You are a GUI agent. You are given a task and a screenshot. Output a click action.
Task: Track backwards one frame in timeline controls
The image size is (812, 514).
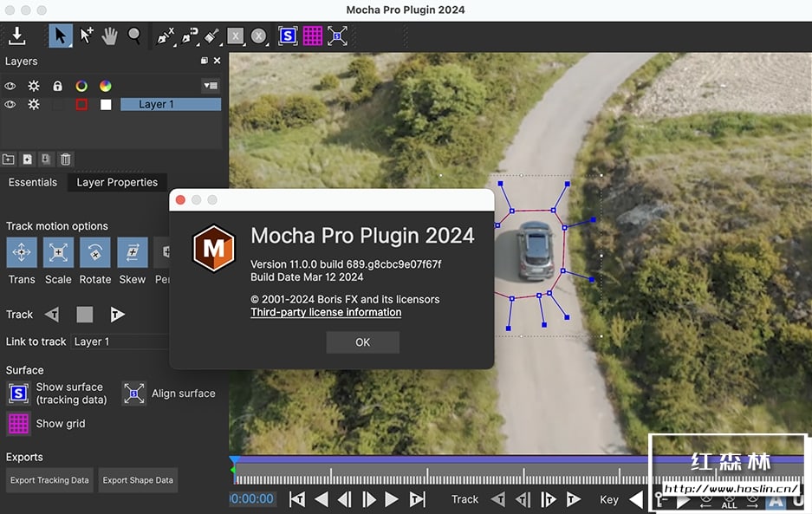click(523, 499)
